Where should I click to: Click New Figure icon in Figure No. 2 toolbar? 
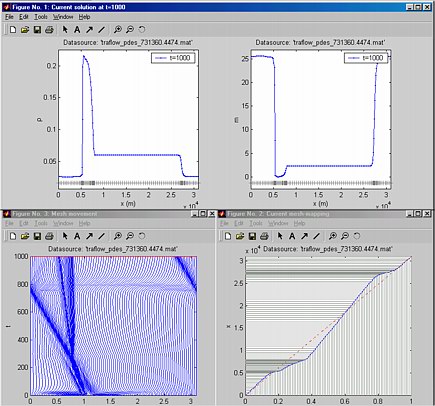[228, 236]
